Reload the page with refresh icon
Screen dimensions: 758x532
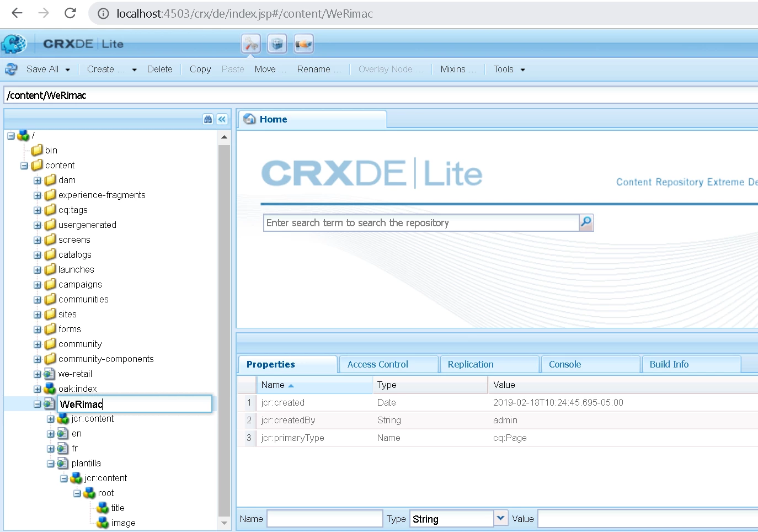coord(70,13)
